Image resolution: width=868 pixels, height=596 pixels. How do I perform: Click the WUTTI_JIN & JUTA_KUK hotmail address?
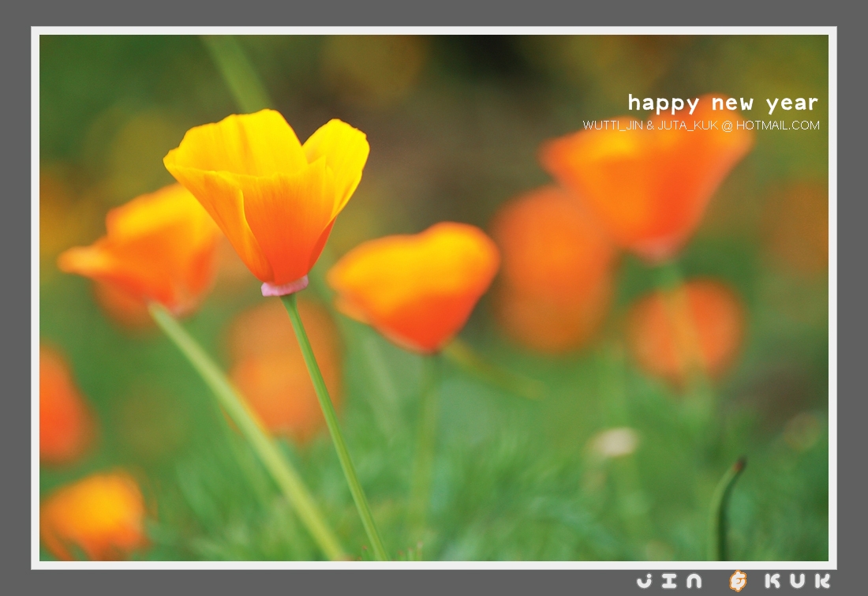pyautogui.click(x=701, y=126)
